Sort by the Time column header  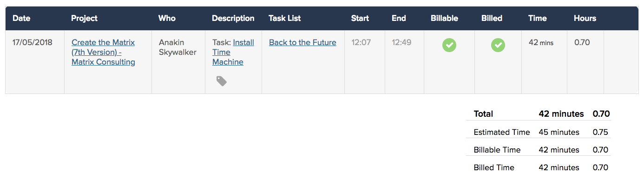point(538,18)
